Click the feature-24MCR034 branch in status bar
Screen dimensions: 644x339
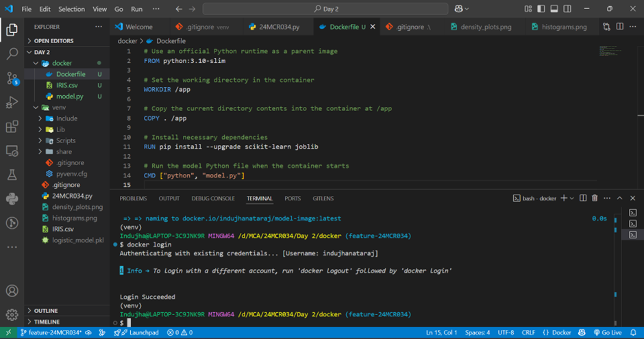(x=51, y=332)
